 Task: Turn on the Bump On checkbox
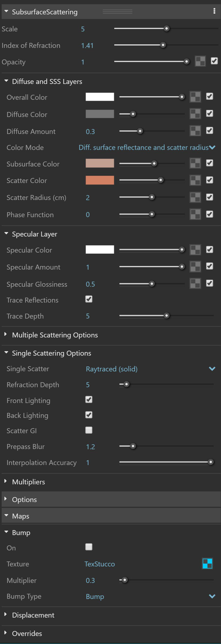tap(89, 547)
